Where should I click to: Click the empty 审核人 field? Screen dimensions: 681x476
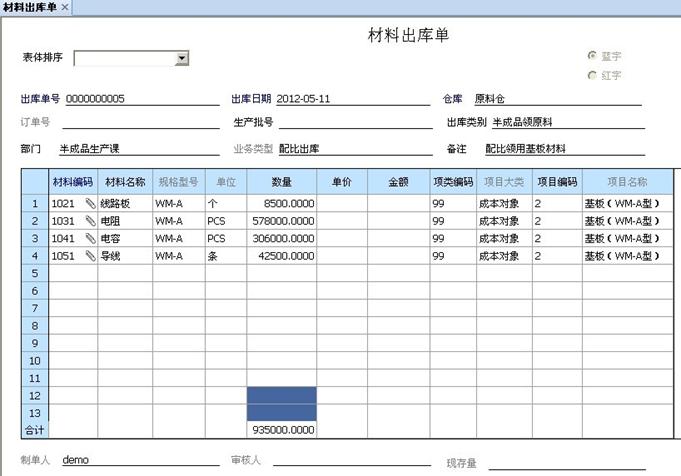pyautogui.click(x=352, y=459)
